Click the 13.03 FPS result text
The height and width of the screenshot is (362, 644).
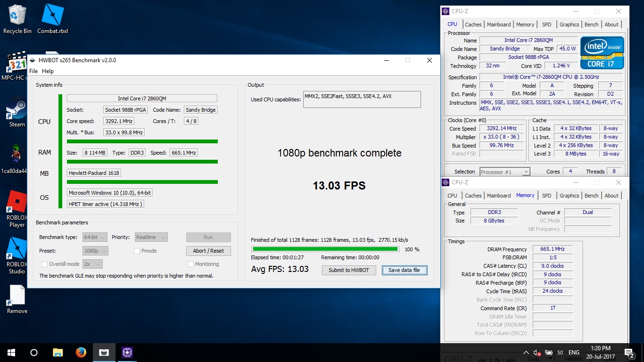pos(339,186)
